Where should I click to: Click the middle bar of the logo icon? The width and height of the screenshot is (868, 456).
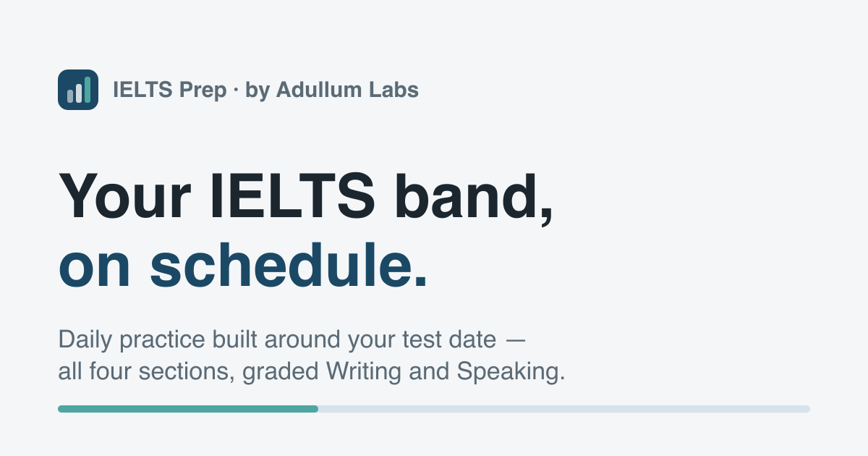(x=79, y=93)
